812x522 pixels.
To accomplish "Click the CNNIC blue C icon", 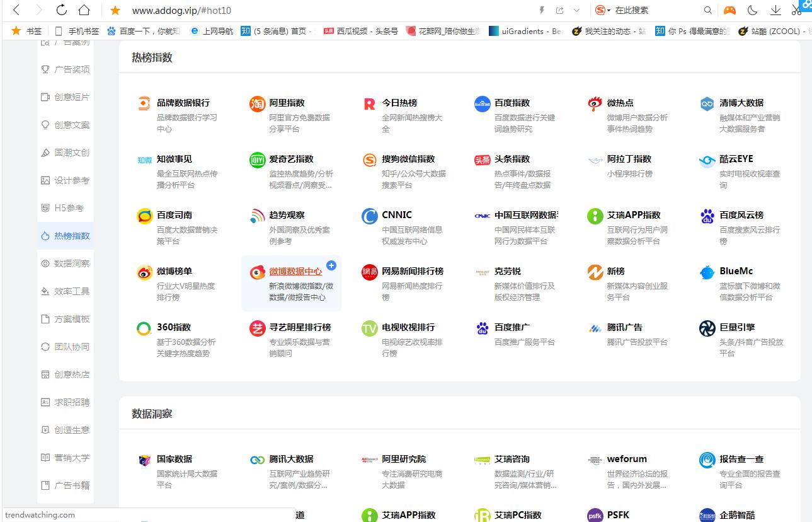I will click(x=369, y=216).
